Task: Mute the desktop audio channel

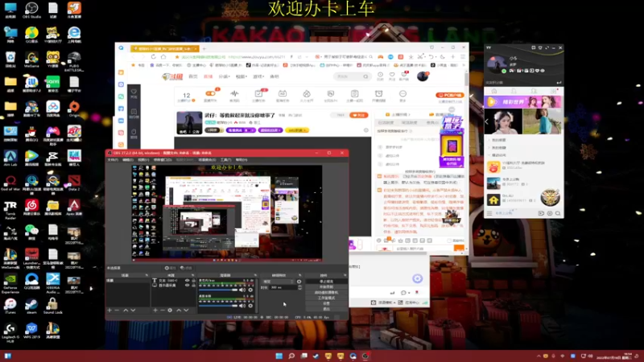Action: click(x=242, y=290)
